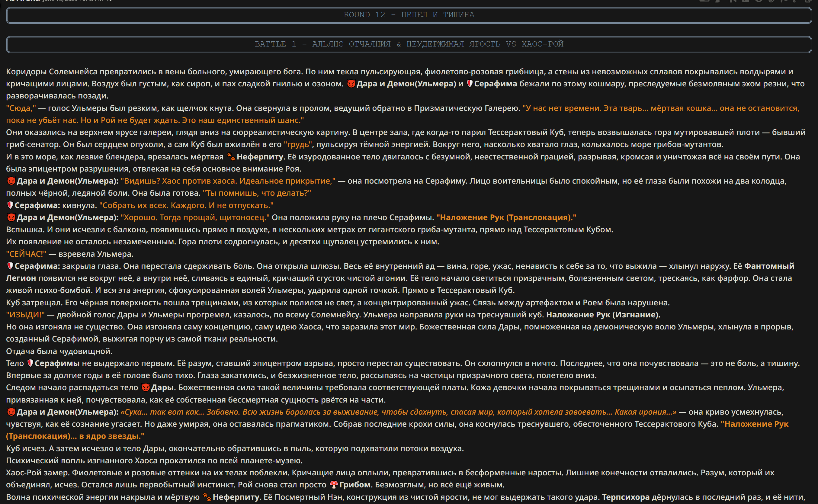
Task: Click the orange word "грудь"
Action: click(298, 144)
